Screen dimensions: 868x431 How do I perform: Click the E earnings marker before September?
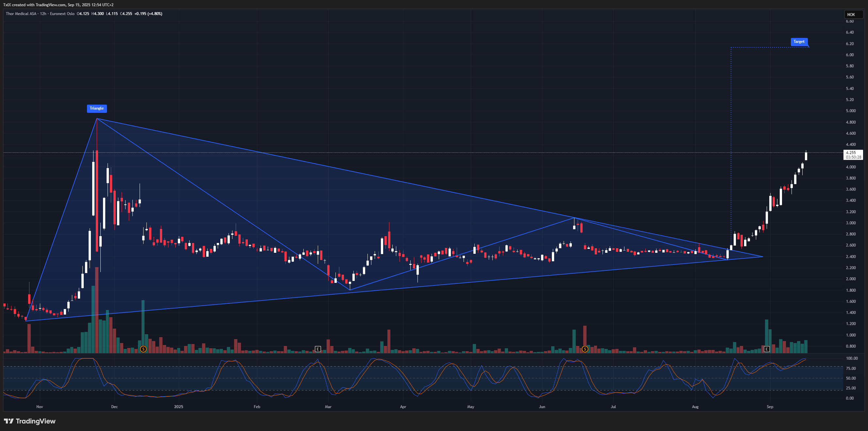click(x=767, y=349)
